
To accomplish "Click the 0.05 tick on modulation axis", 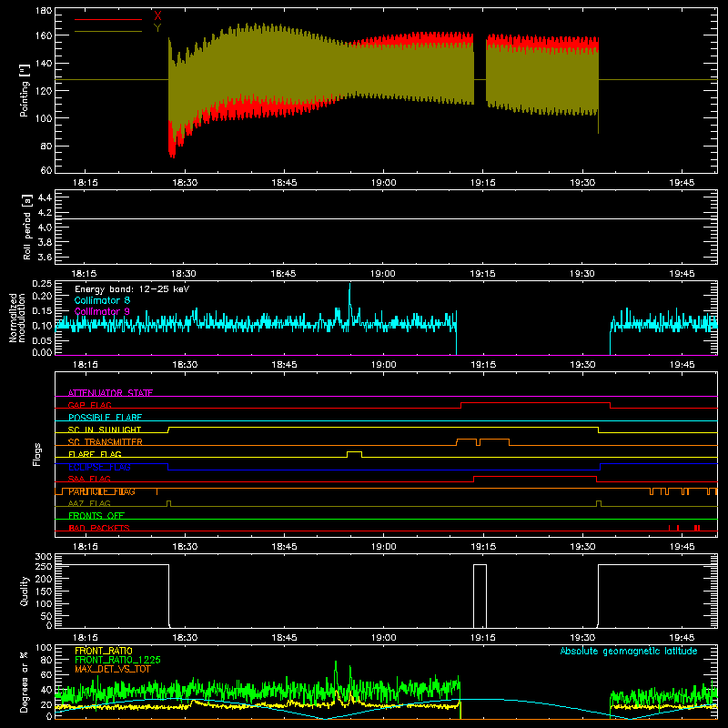I will click(x=42, y=340).
